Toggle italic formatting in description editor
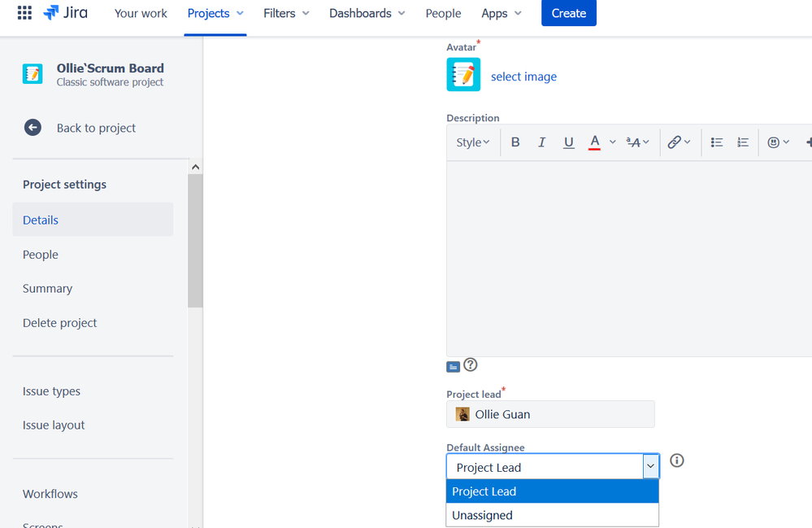The width and height of the screenshot is (812, 528). (x=541, y=142)
